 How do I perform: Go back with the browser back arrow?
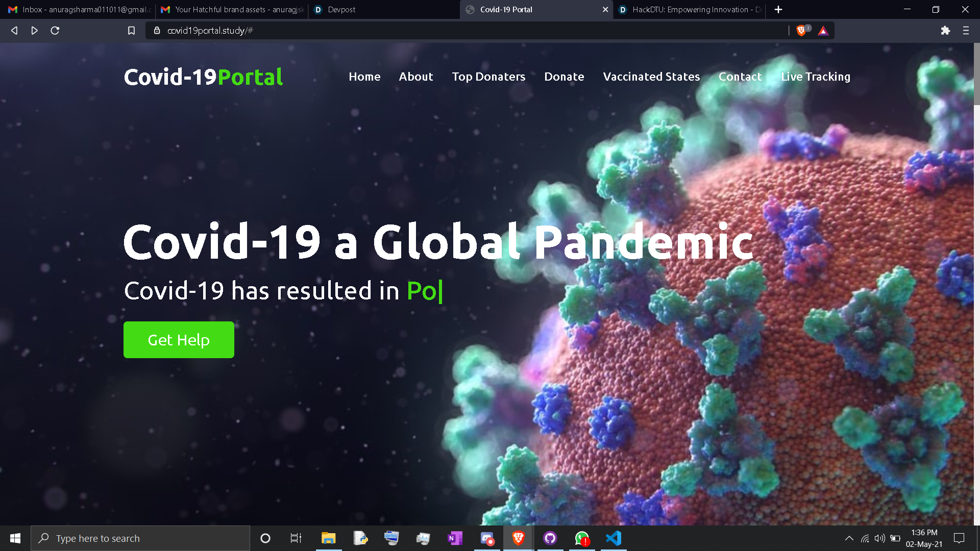coord(14,31)
